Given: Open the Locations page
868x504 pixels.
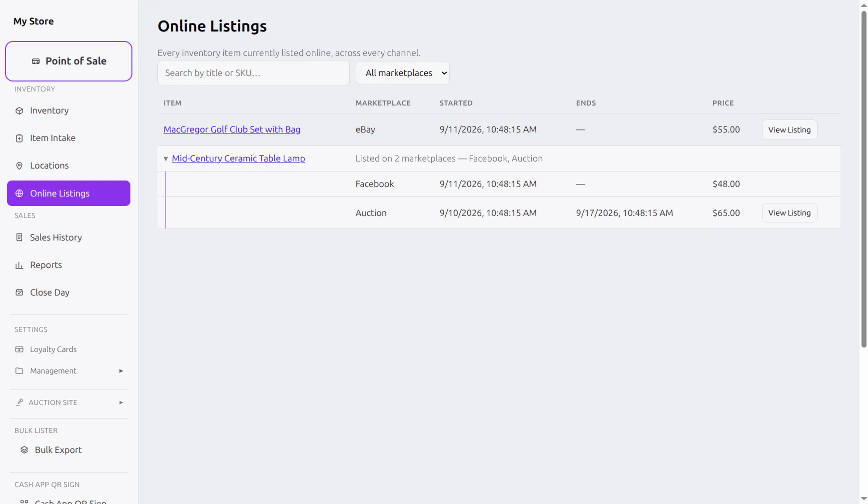Looking at the screenshot, I should pyautogui.click(x=68, y=165).
